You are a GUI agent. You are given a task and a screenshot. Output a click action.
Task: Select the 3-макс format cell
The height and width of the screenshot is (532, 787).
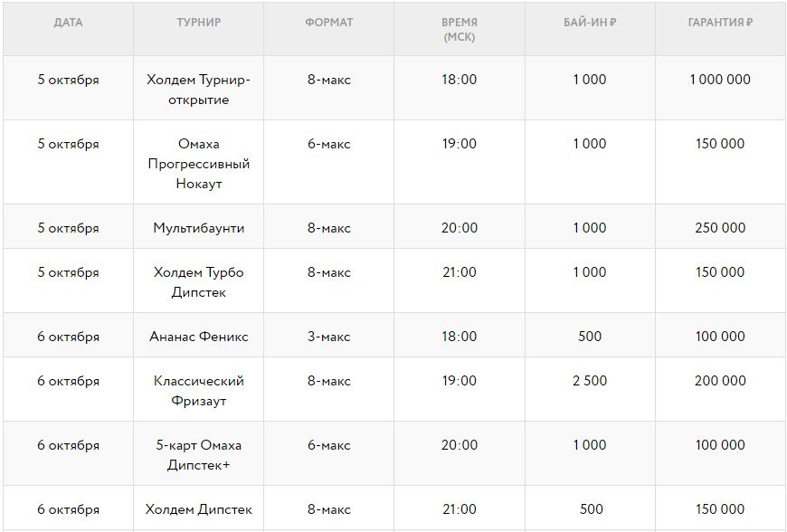coord(328,337)
